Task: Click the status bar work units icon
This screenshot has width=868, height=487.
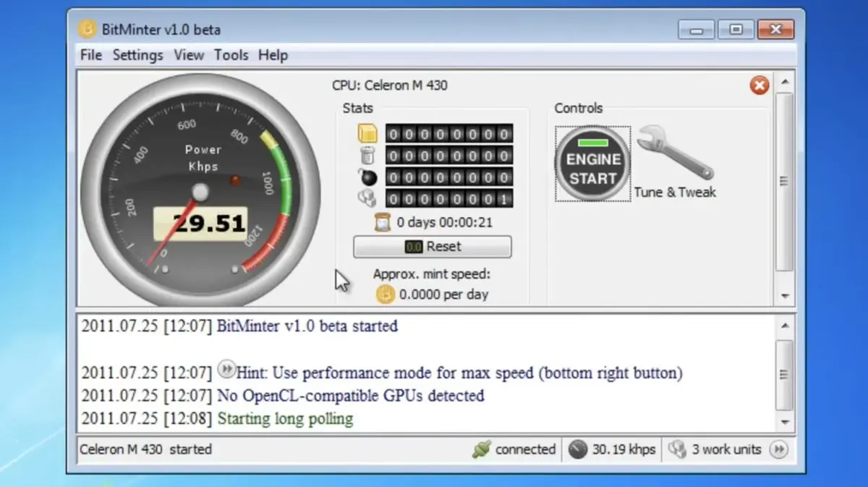Action: click(x=676, y=449)
